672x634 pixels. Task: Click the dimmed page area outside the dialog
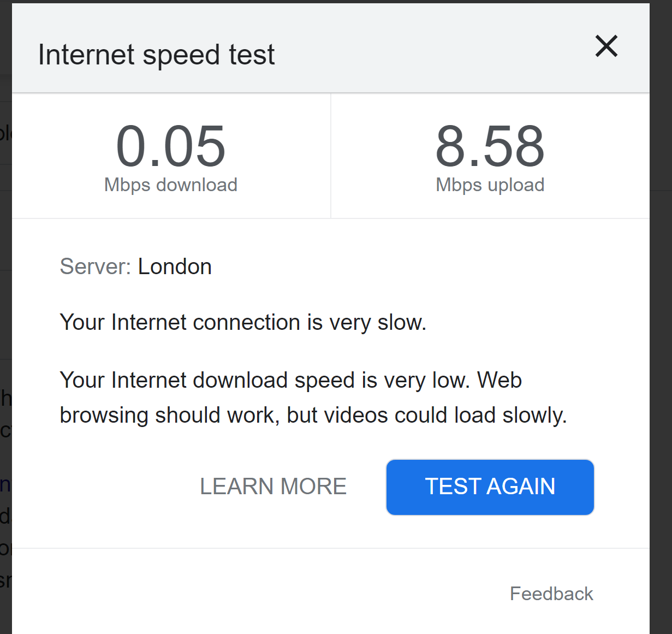pos(661,328)
